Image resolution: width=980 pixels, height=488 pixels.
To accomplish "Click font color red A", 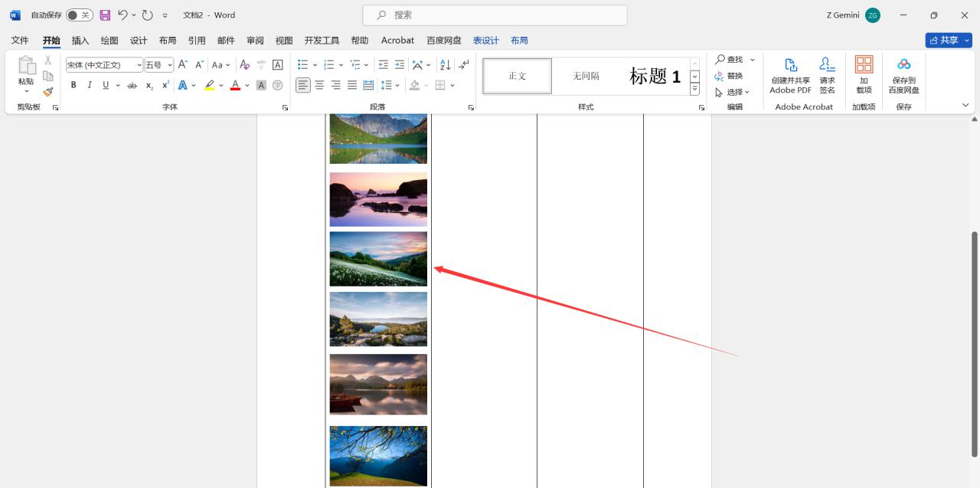I will click(x=235, y=85).
